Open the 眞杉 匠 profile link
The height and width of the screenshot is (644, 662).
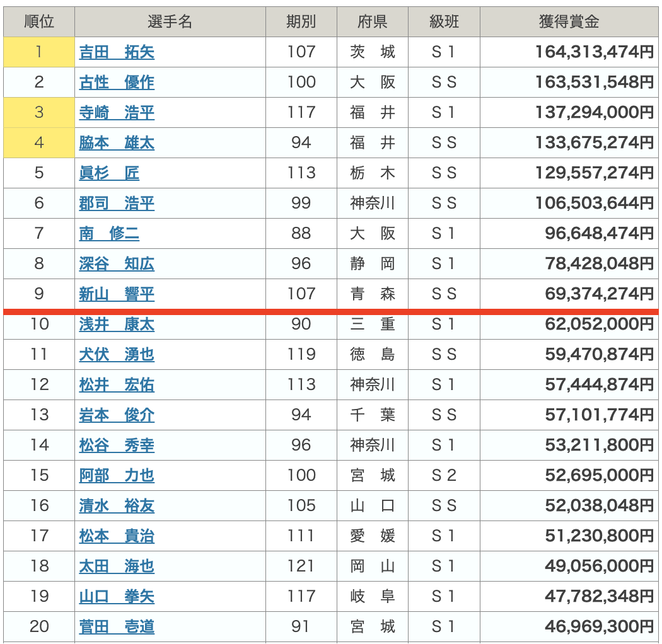pos(109,173)
